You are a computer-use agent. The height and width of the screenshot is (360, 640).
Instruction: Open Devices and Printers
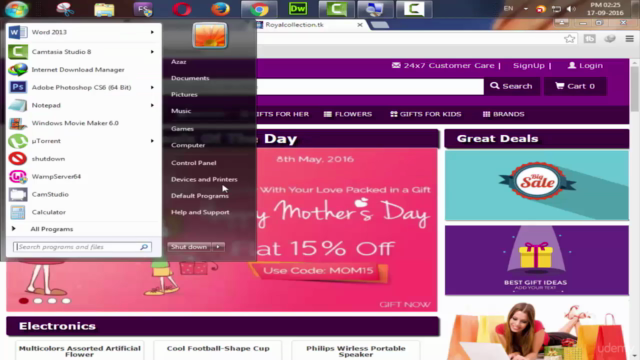pyautogui.click(x=204, y=179)
